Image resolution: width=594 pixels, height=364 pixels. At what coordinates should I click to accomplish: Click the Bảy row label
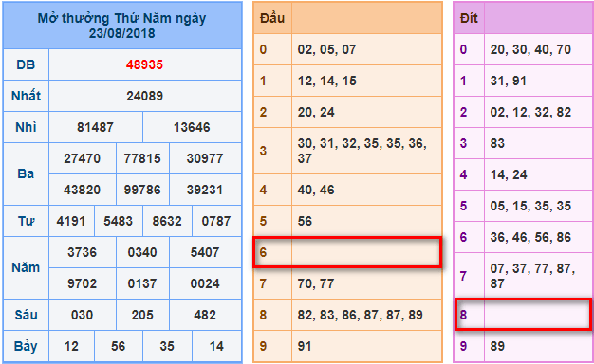pos(26,346)
